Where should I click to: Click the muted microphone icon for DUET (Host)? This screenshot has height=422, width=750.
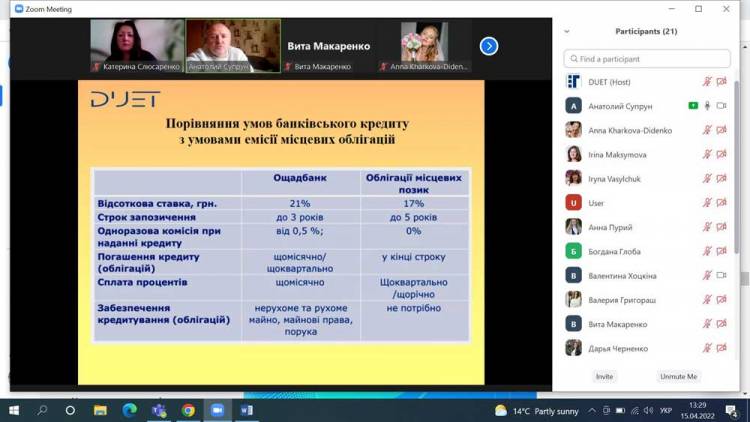(707, 82)
